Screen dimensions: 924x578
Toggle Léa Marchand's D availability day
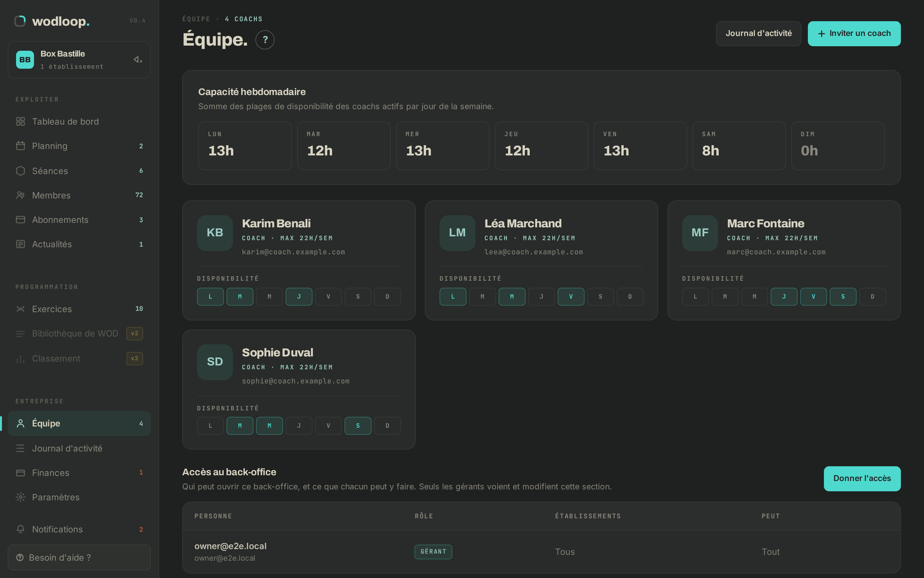point(630,297)
